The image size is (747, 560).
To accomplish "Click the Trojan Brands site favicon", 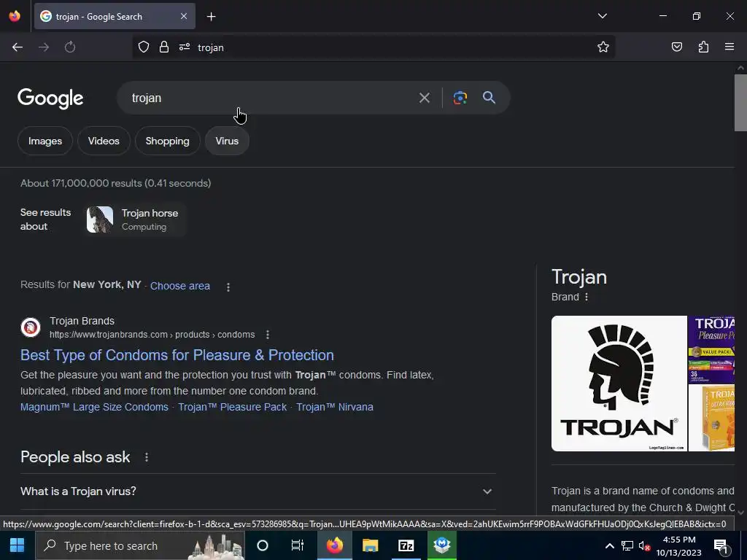I will click(31, 327).
